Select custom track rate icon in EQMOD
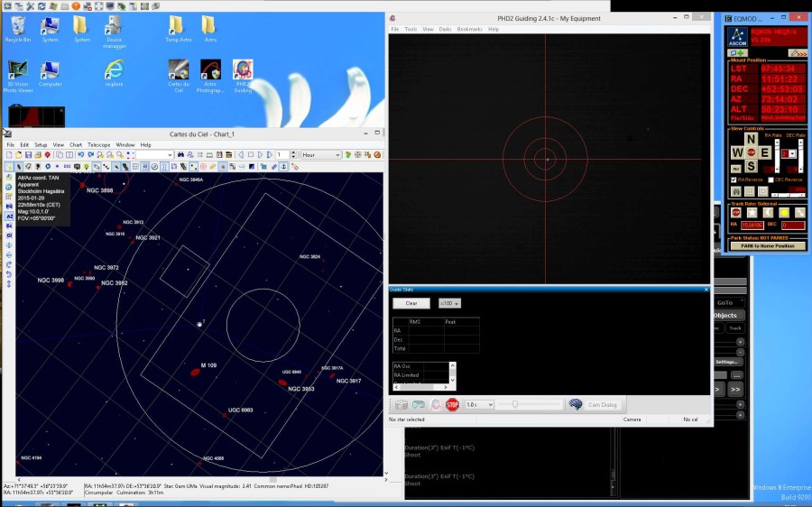Image resolution: width=812 pixels, height=507 pixels. click(x=800, y=212)
